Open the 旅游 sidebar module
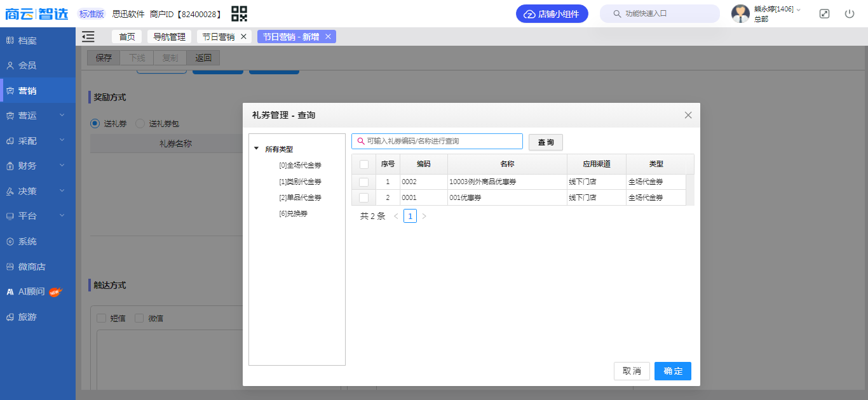Image resolution: width=868 pixels, height=400 pixels. [37, 317]
